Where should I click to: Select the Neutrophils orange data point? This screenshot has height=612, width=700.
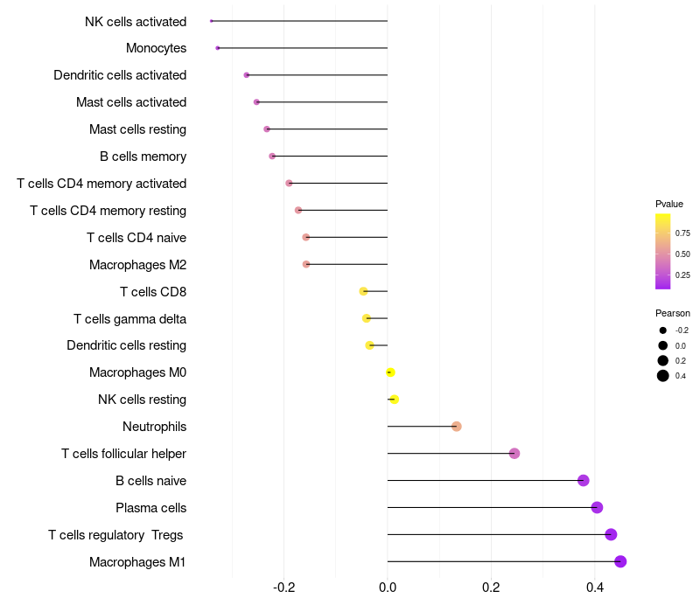point(457,426)
